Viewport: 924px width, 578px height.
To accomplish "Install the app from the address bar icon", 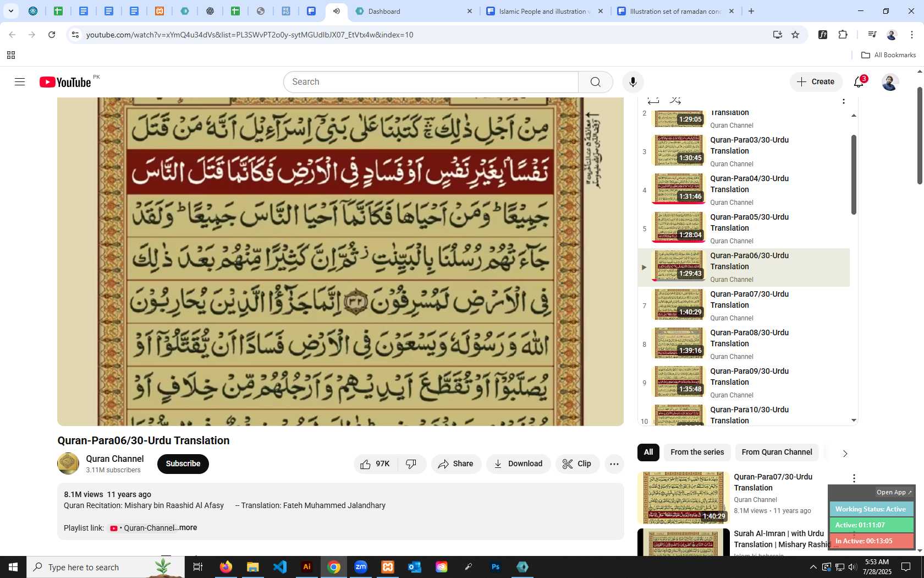I will click(777, 35).
